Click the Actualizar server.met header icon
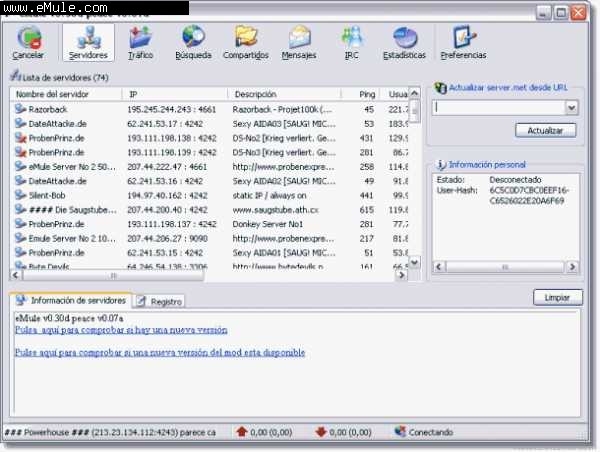Viewport: 600px width, 452px height. (440, 88)
